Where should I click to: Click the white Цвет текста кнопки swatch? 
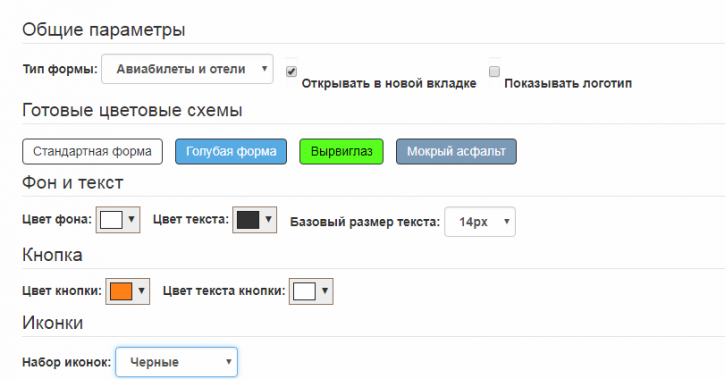coord(304,291)
